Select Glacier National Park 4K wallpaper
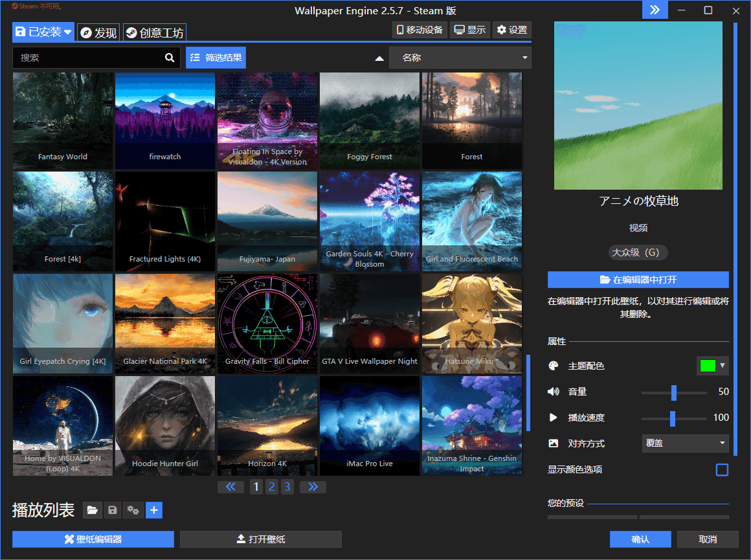Viewport: 751px width, 560px height. (165, 324)
